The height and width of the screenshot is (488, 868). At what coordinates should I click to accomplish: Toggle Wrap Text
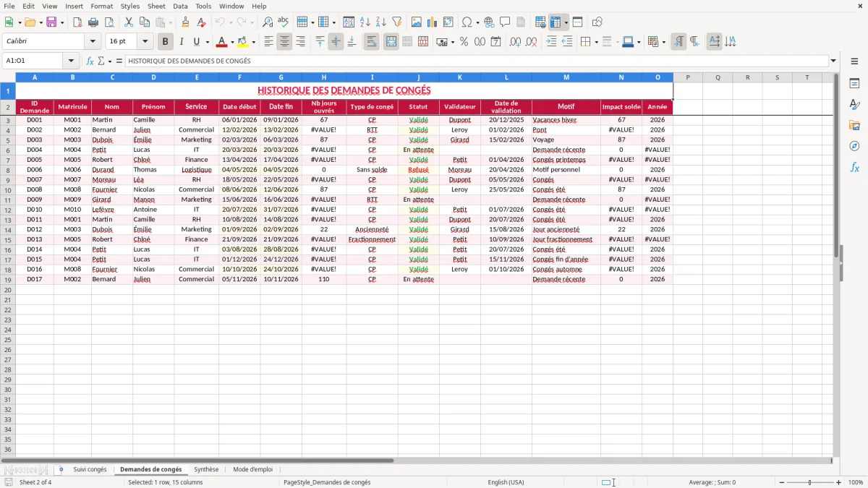pos(371,42)
